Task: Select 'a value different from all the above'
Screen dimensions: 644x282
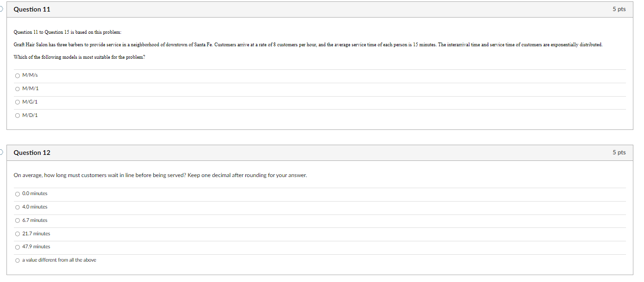Action: tap(18, 260)
